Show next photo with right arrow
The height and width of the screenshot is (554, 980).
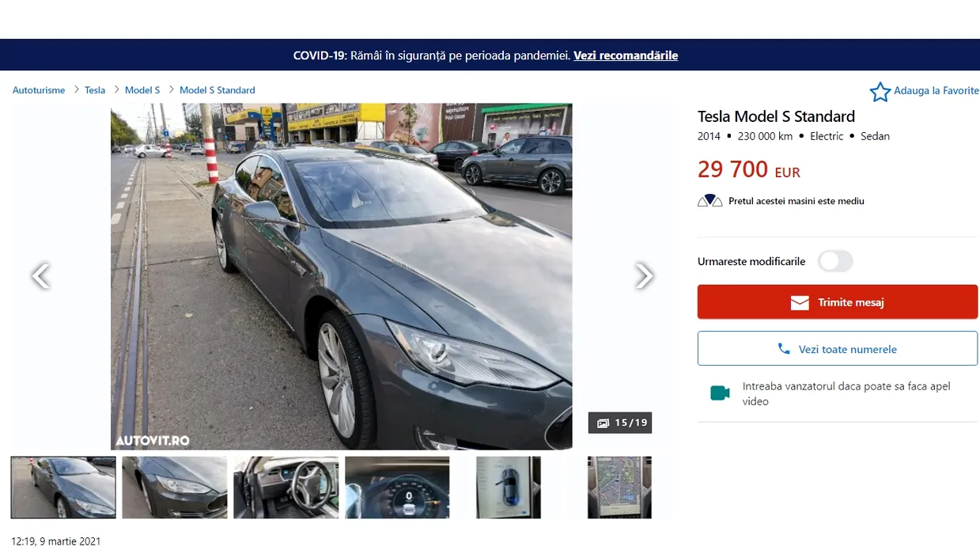[x=645, y=275]
